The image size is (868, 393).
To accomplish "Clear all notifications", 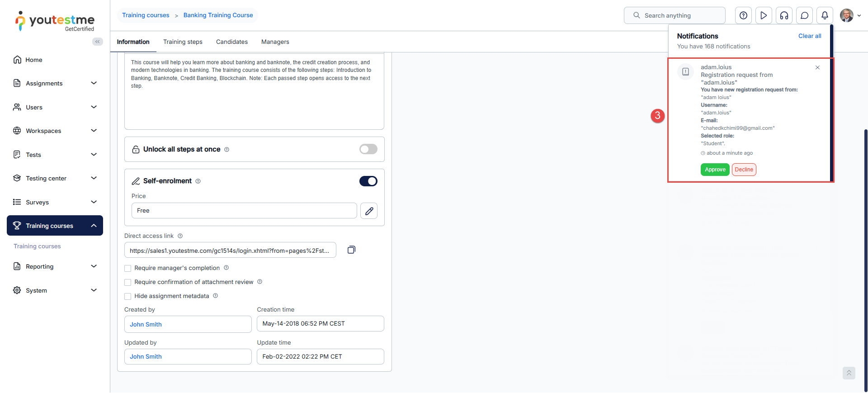I will coord(809,36).
